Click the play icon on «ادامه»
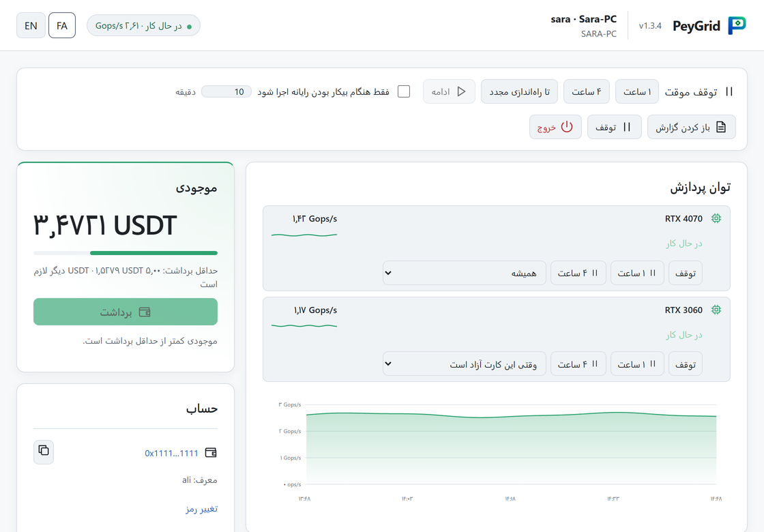764x532 pixels. pyautogui.click(x=461, y=91)
